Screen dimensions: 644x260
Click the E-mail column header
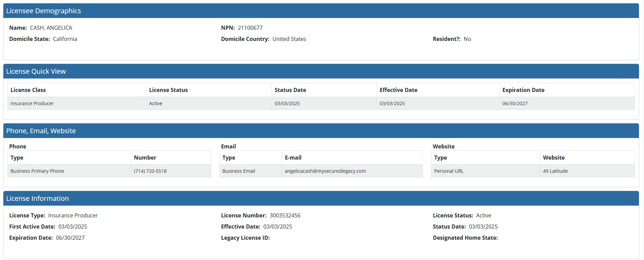pyautogui.click(x=293, y=158)
